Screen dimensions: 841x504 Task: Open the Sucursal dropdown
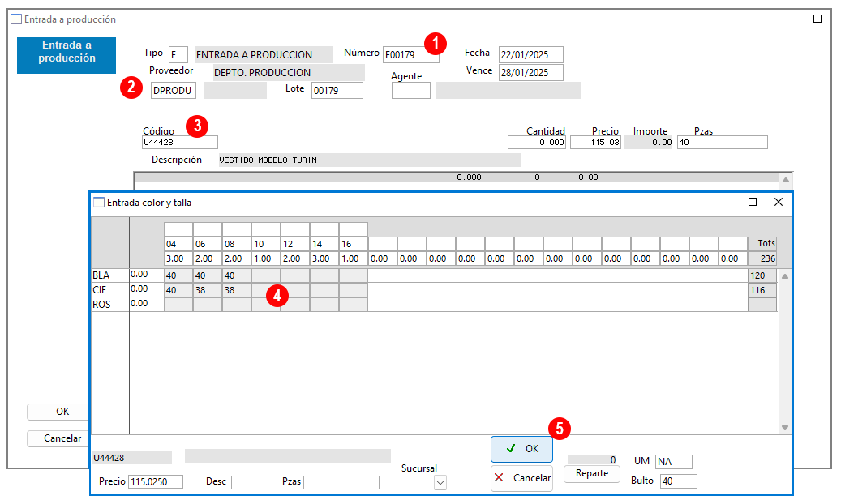440,483
